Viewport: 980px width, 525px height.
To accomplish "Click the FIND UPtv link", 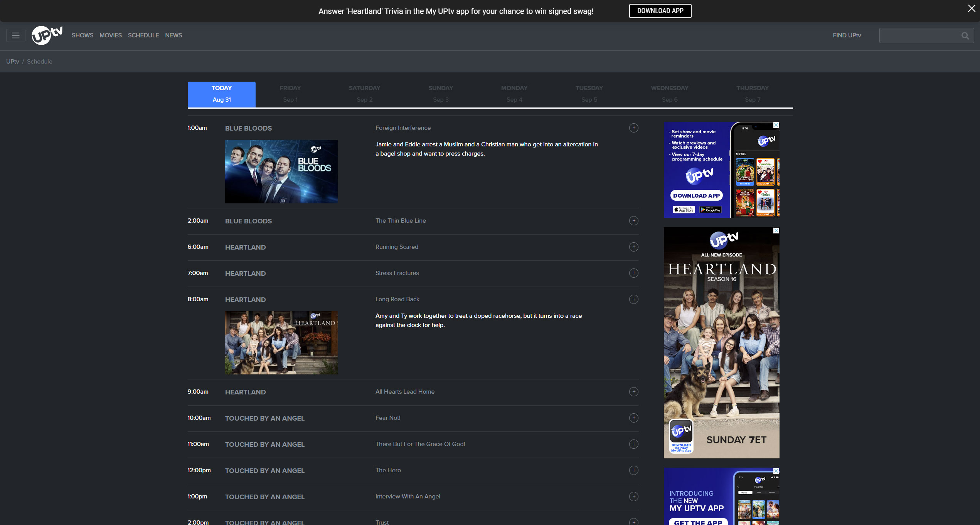I will tap(847, 35).
